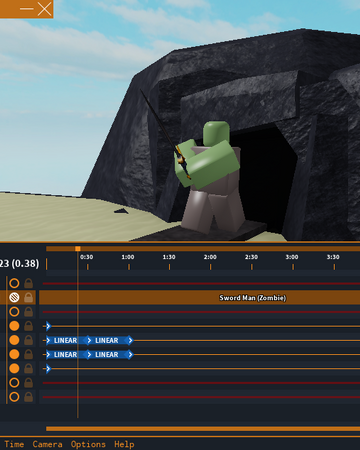This screenshot has width=360, height=450.
Task: Open the Time menu
Action: coord(14,444)
